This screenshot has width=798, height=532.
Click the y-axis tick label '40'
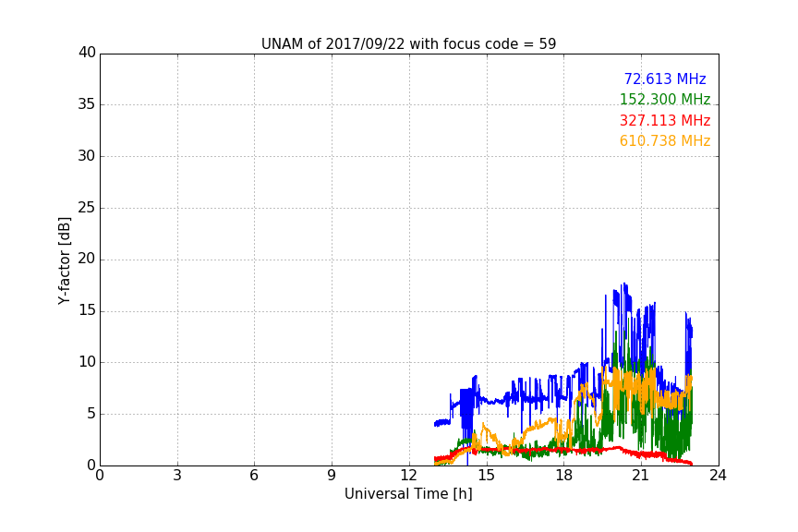tap(87, 53)
